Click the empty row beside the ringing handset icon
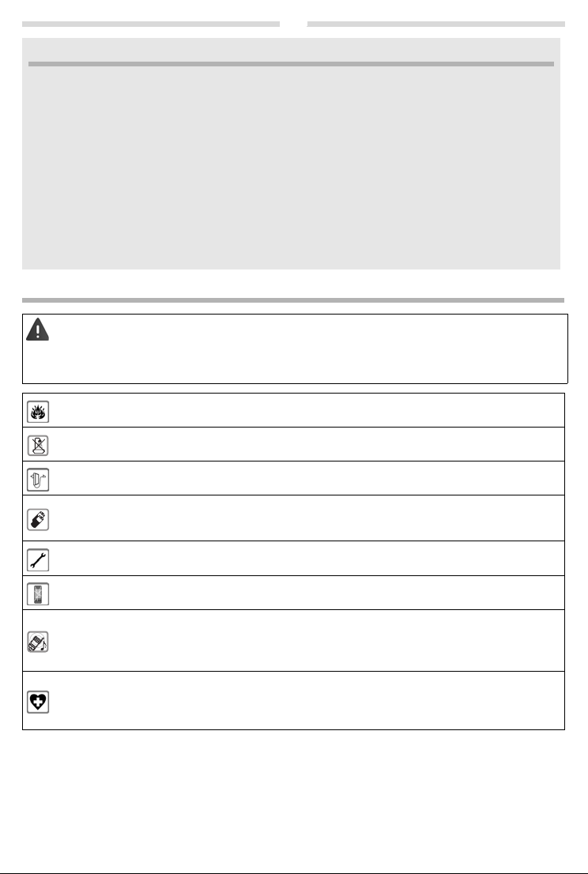The height and width of the screenshot is (874, 588). pos(293,640)
